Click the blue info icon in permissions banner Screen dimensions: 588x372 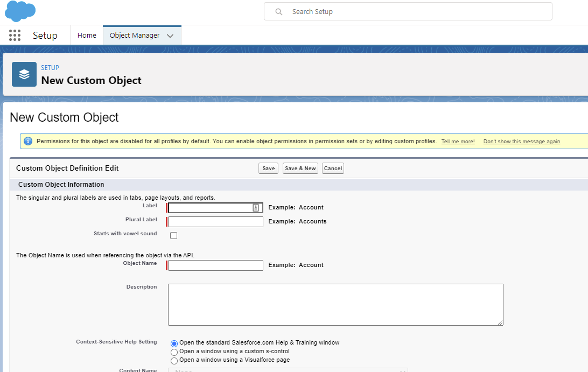28,141
